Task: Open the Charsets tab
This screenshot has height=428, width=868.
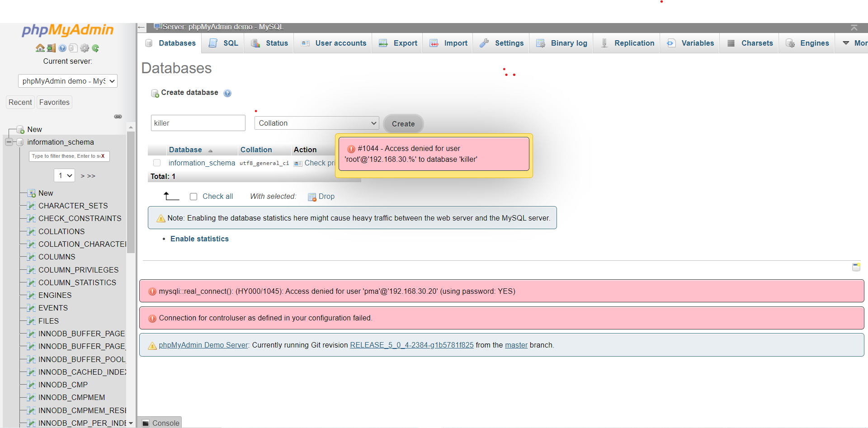Action: tap(750, 43)
